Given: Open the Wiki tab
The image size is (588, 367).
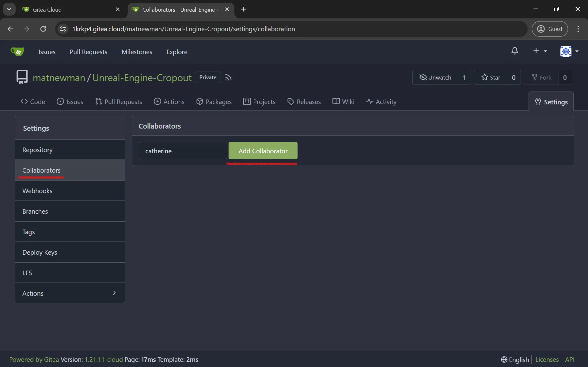Looking at the screenshot, I should [x=343, y=102].
